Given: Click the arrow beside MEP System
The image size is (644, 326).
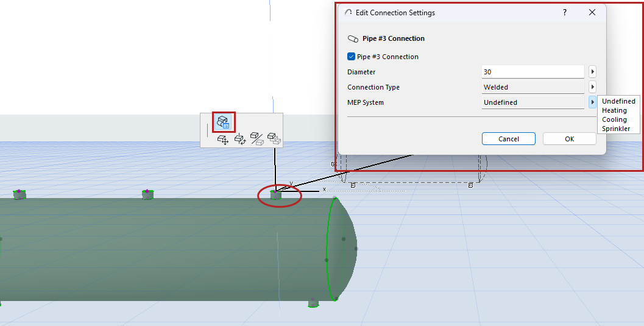Looking at the screenshot, I should tap(592, 102).
